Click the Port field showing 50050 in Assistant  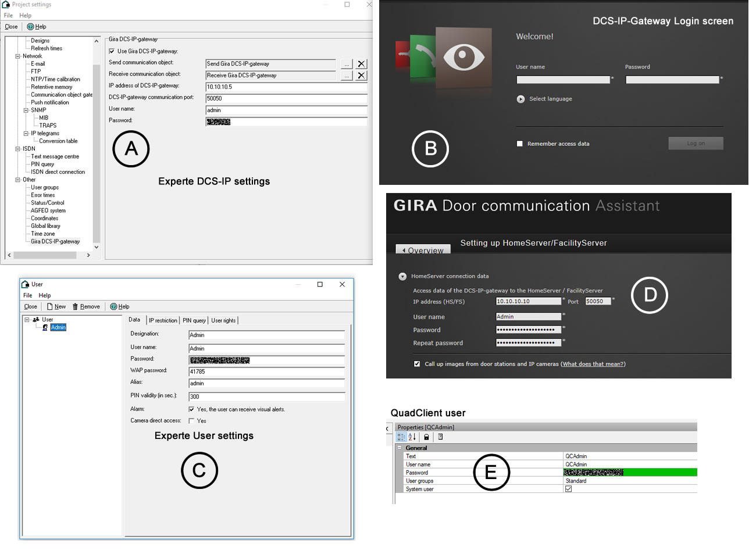click(598, 301)
